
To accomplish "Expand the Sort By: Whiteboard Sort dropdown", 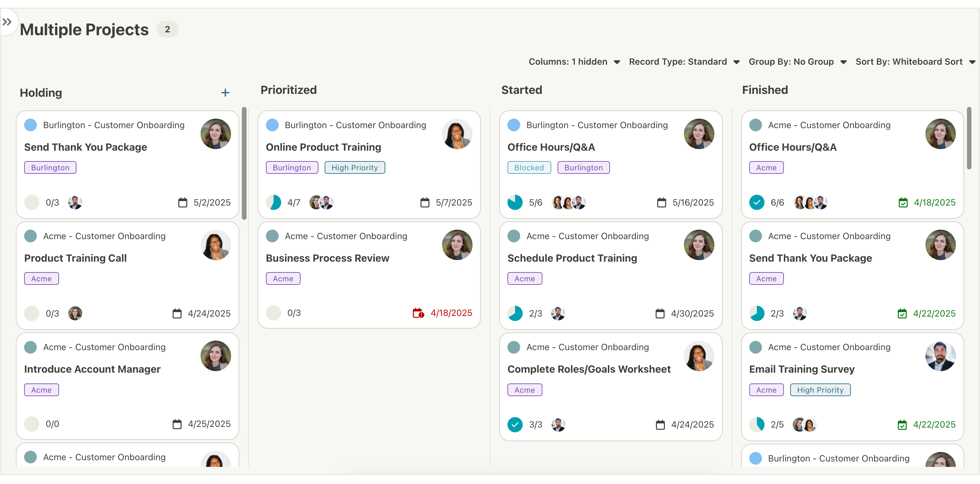I will 915,62.
